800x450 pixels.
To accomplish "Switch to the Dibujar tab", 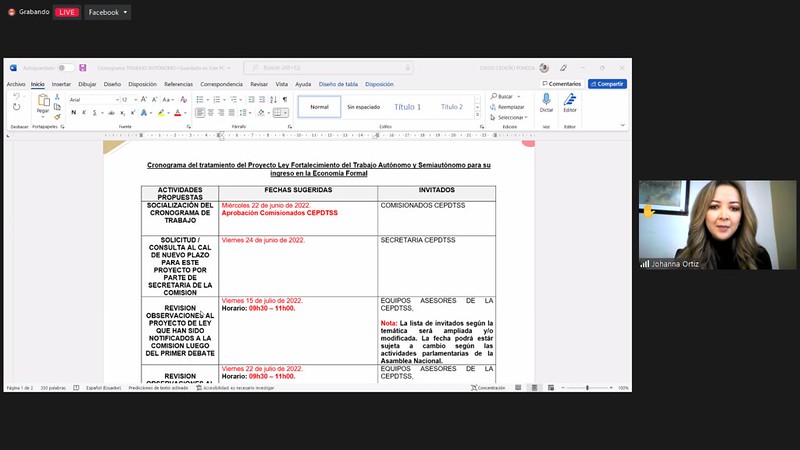I will 87,84.
